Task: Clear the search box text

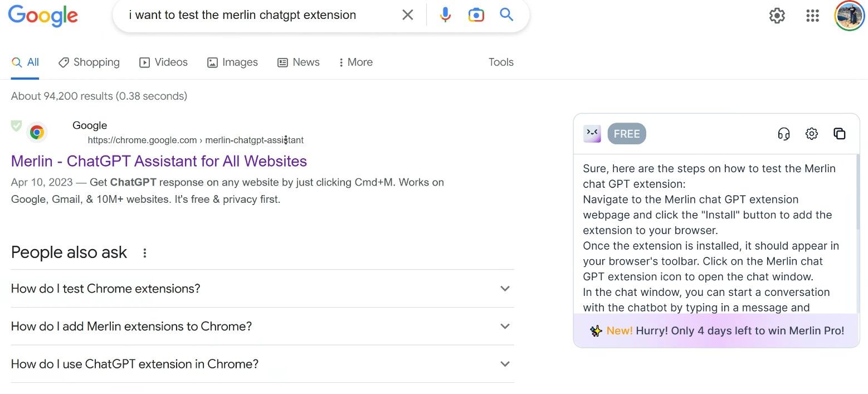Action: coord(408,15)
